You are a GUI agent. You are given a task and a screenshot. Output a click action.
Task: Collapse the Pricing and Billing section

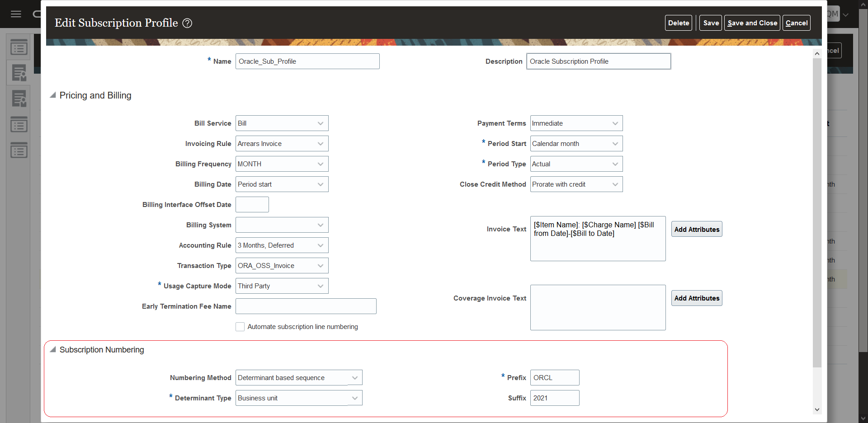coord(53,95)
